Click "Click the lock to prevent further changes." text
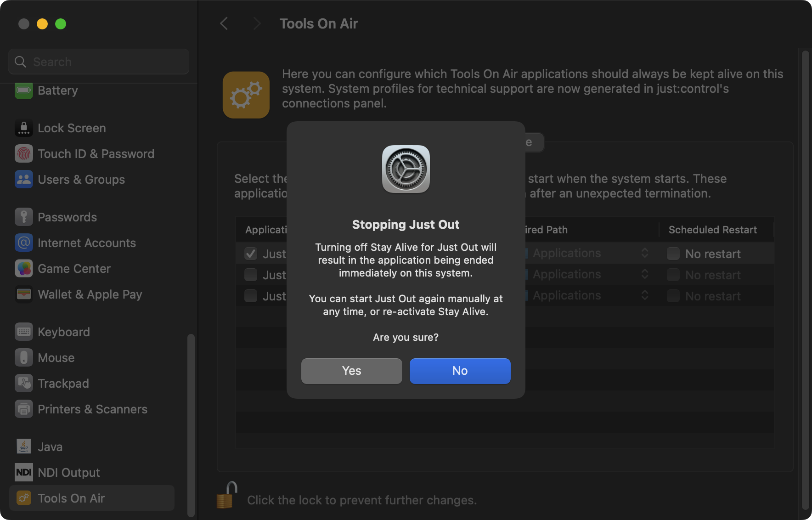Image resolution: width=812 pixels, height=520 pixels. [x=362, y=500]
